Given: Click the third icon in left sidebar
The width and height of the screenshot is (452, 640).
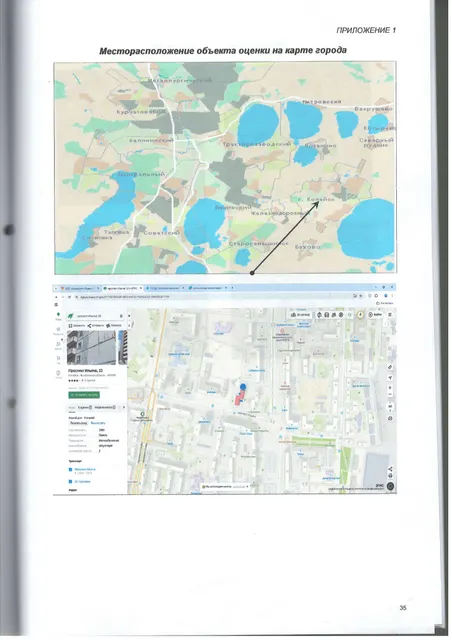Looking at the screenshot, I should click(58, 345).
